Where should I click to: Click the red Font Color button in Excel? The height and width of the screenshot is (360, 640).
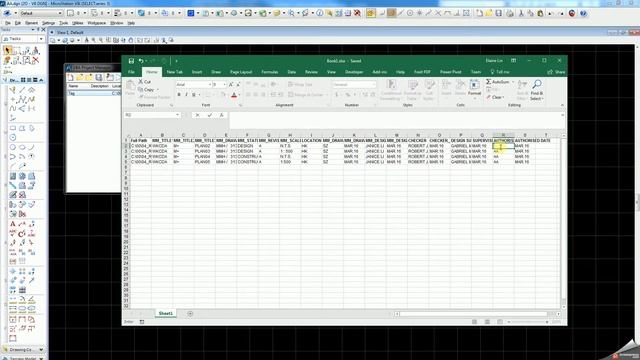pos(234,95)
